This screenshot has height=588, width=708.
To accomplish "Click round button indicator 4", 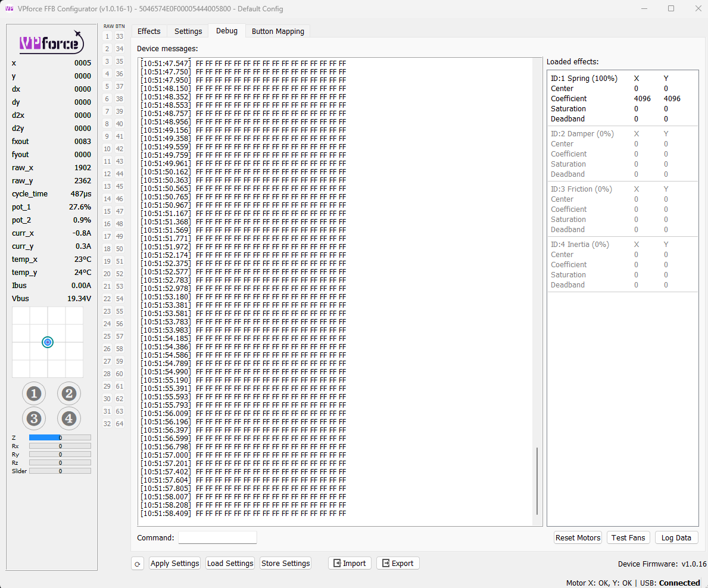I will pyautogui.click(x=68, y=418).
